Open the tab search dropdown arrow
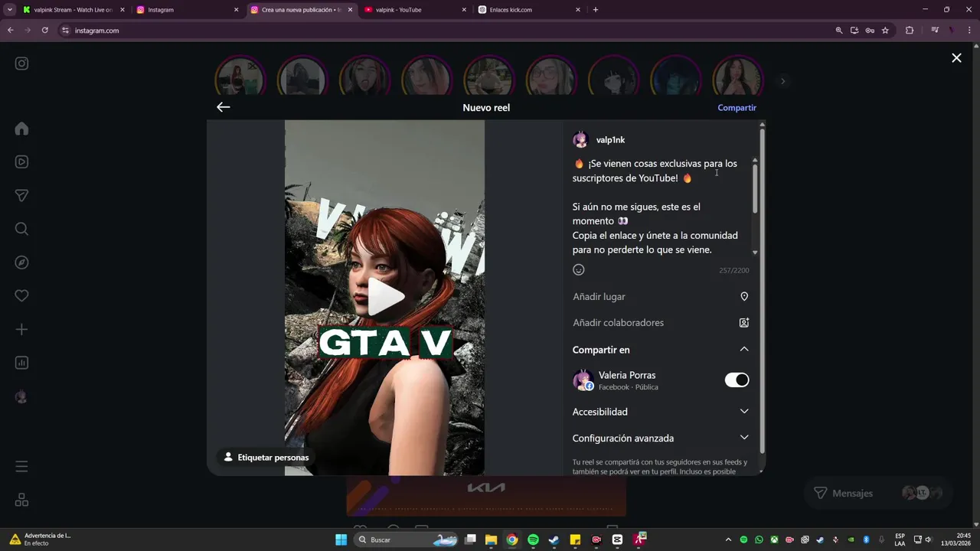980x551 pixels. tap(10, 10)
